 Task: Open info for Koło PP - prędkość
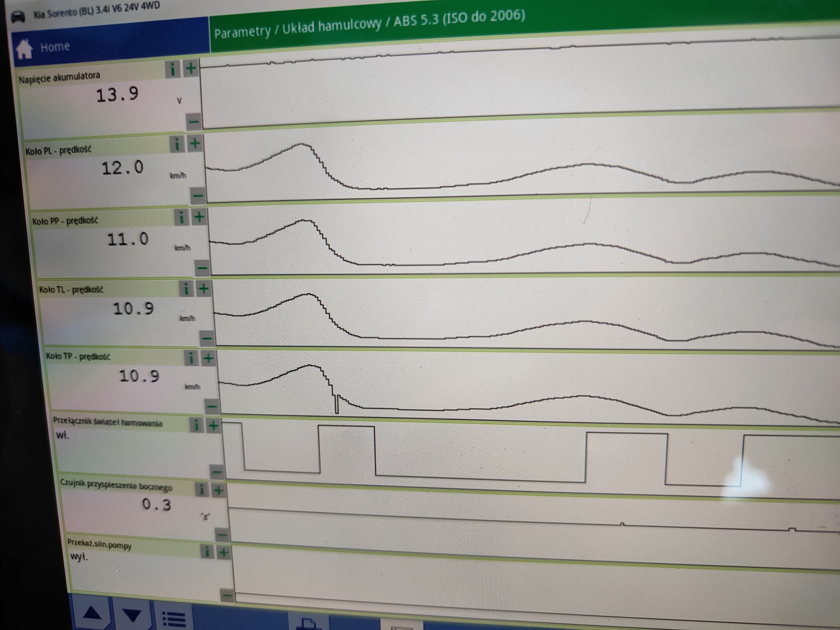[181, 217]
